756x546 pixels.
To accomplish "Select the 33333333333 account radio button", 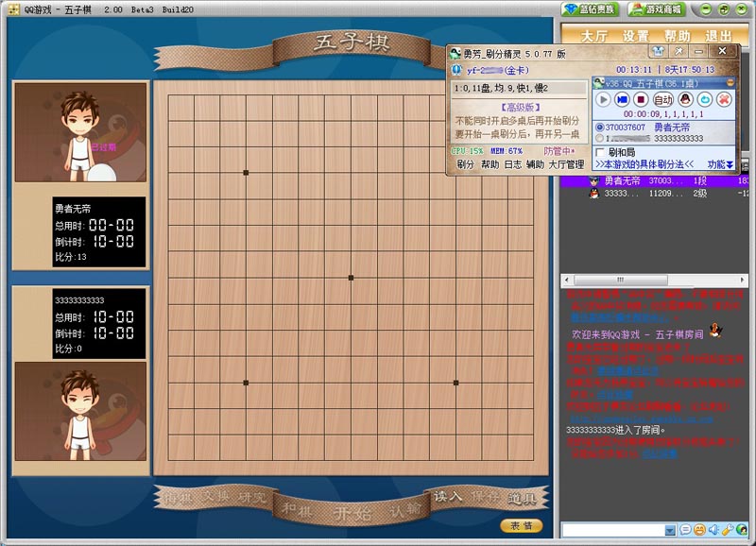I will pos(600,138).
